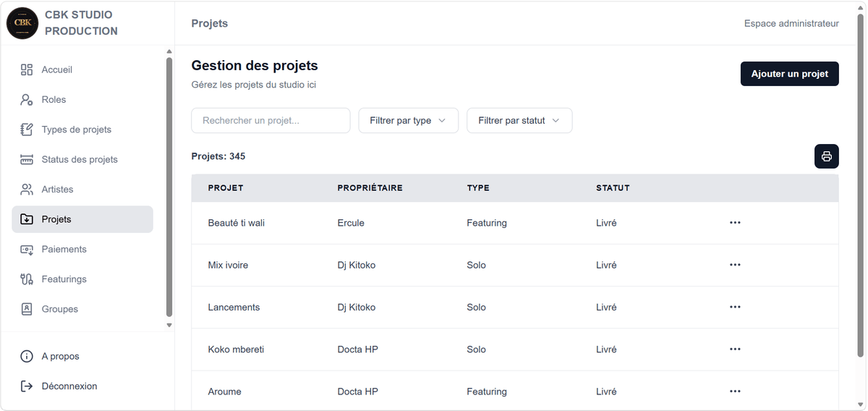
Task: Click the Déconnexion logout icon
Action: point(27,386)
